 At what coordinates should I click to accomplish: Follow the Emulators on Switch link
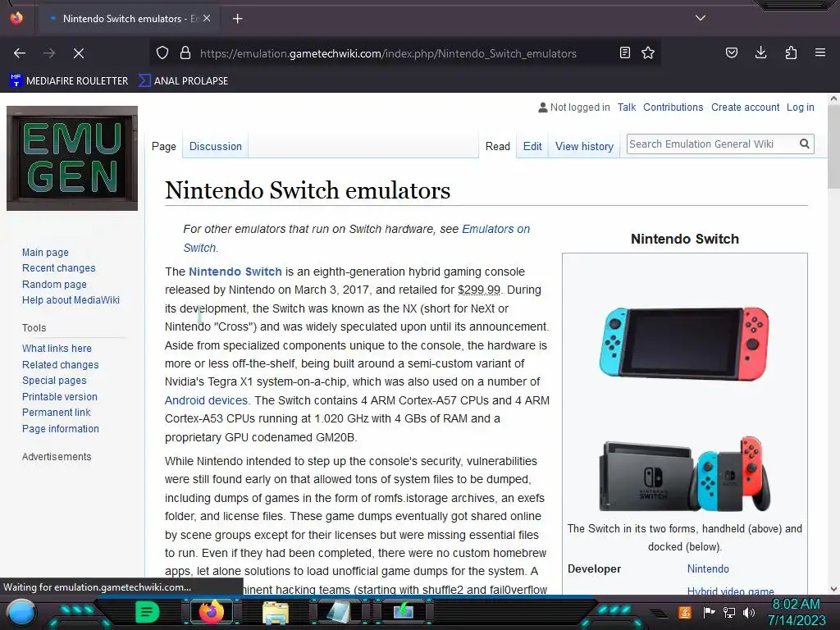[x=495, y=229]
